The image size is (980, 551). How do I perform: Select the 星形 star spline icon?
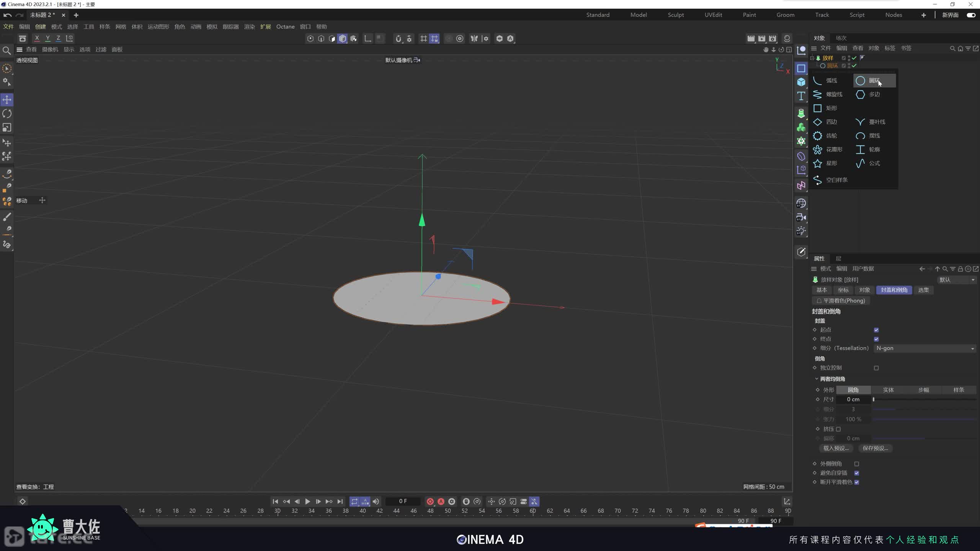(817, 163)
